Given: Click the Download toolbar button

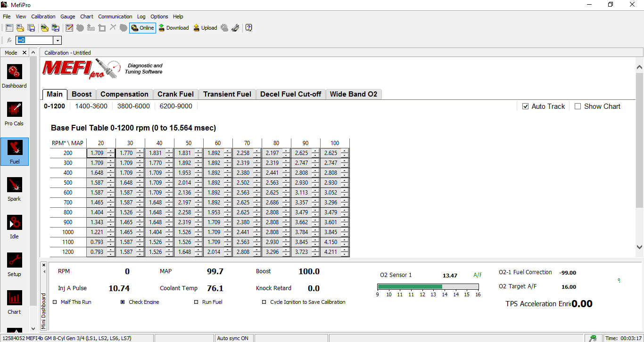Looking at the screenshot, I should (x=173, y=28).
